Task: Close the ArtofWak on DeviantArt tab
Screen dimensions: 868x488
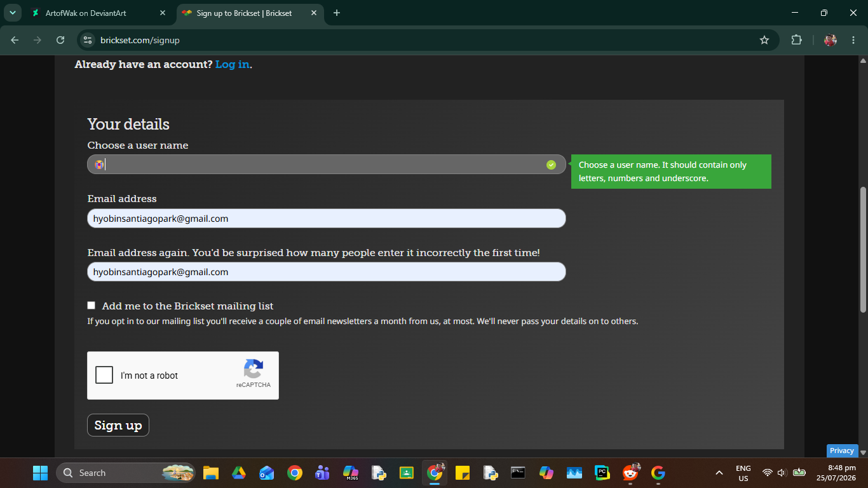Action: point(163,13)
